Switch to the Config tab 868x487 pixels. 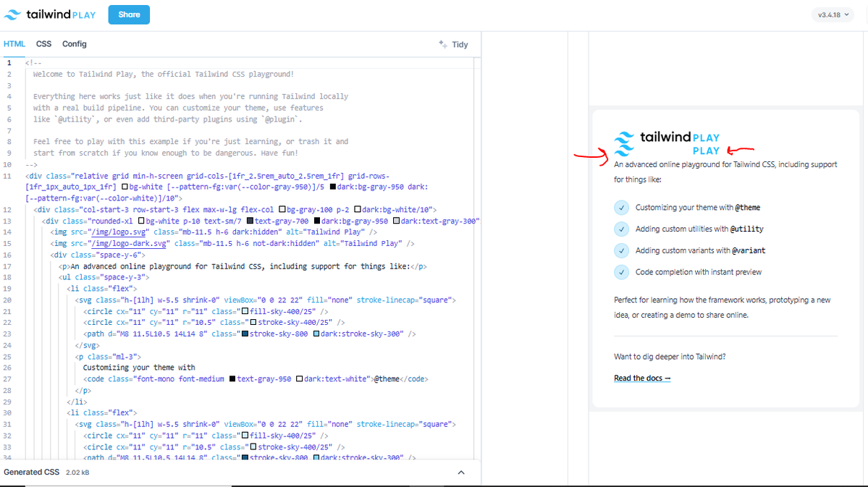[x=74, y=43]
